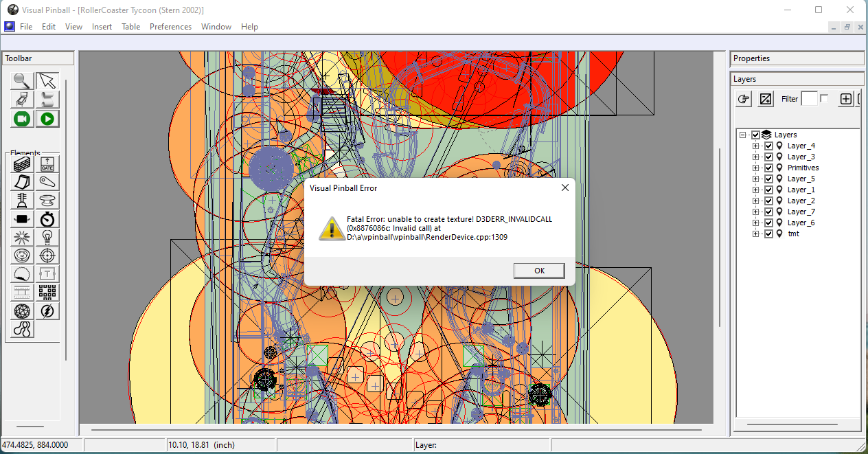Pick the black Spinner element tool
868x454 pixels.
(x=22, y=219)
